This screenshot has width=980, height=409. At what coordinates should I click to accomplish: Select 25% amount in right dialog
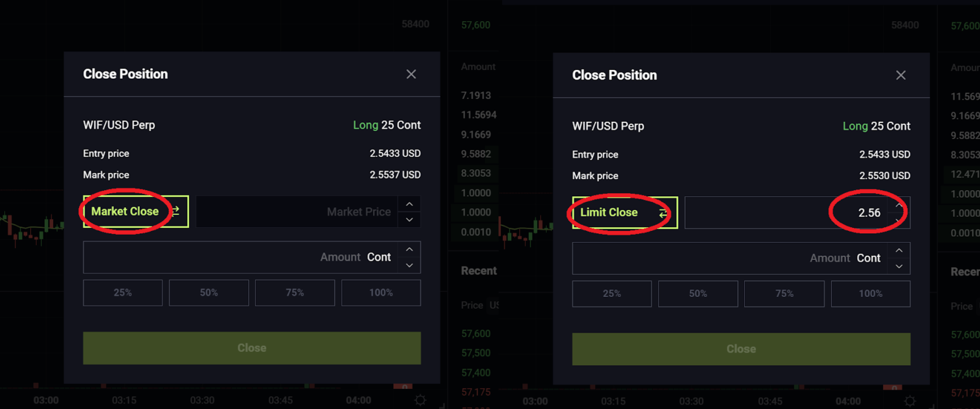click(612, 294)
